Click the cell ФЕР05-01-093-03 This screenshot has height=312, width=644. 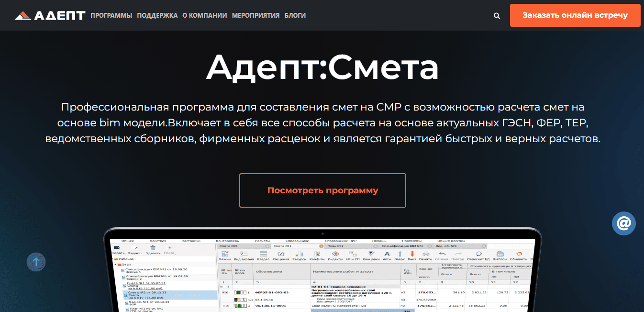tap(272, 292)
